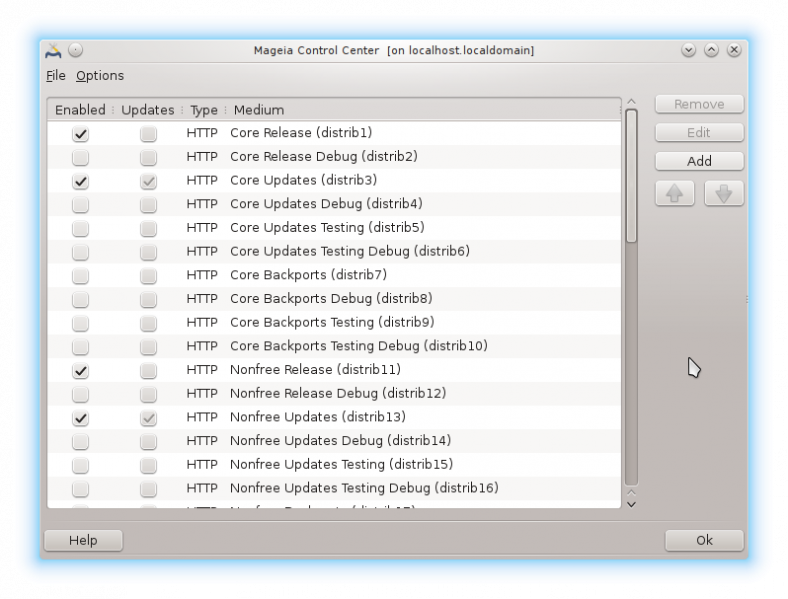Select the row 'Core Backports Testing (distrib9)'
This screenshot has width=788, height=599.
pos(334,322)
